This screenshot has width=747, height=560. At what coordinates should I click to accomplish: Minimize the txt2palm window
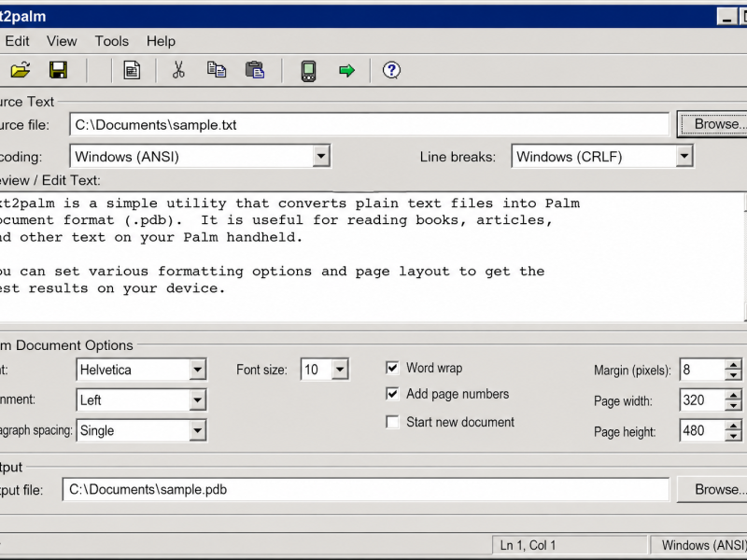tap(726, 17)
